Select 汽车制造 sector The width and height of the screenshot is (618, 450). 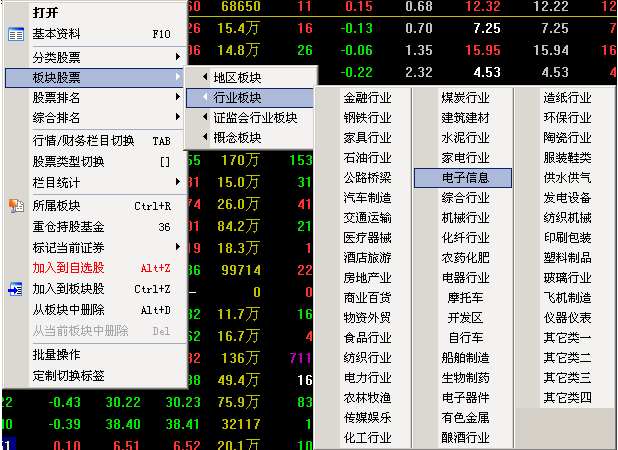coord(367,198)
